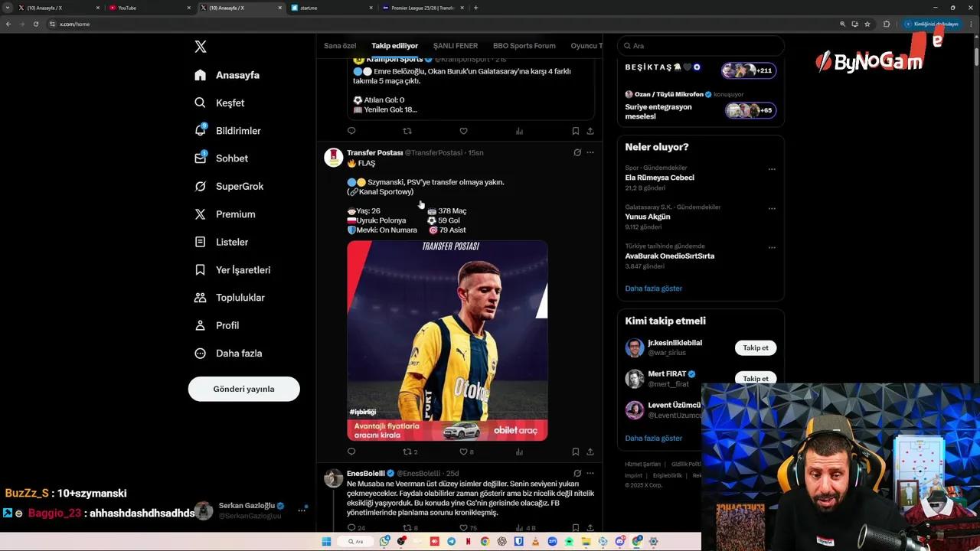This screenshot has width=980, height=551.
Task: Switch to the Sana özel tab
Action: click(x=340, y=46)
